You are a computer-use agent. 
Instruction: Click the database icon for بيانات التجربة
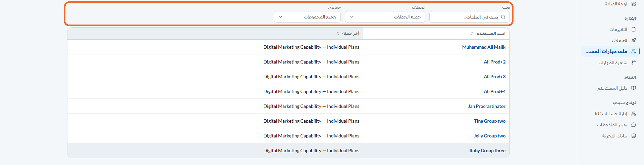tap(633, 136)
